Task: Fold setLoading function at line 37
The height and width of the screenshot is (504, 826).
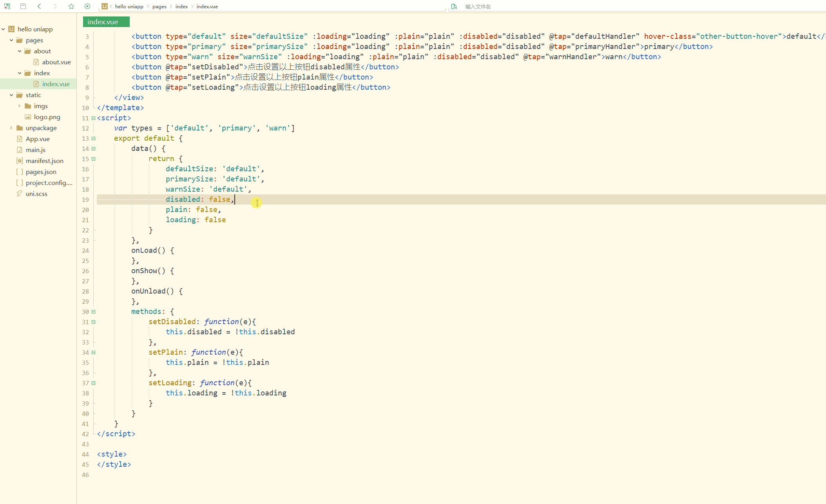Action: coord(93,383)
